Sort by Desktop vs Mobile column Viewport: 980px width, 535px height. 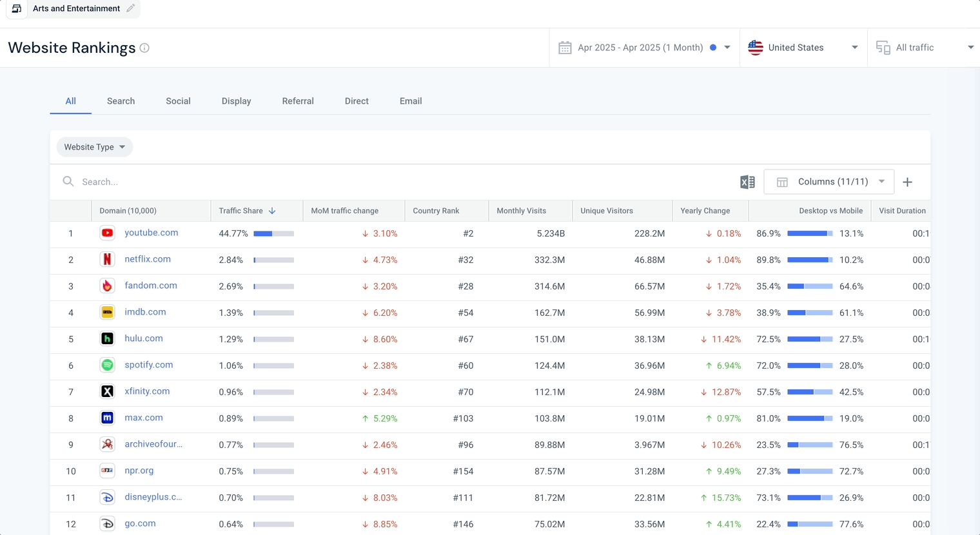tap(831, 211)
